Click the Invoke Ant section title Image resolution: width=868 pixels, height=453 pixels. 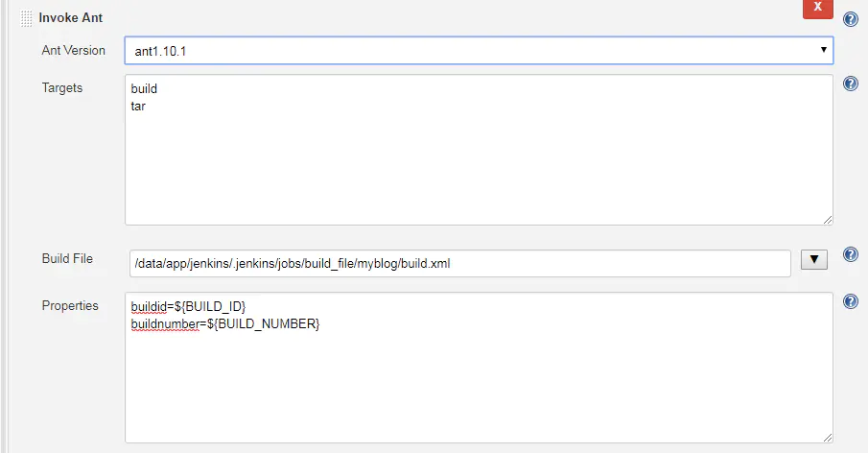(x=70, y=17)
